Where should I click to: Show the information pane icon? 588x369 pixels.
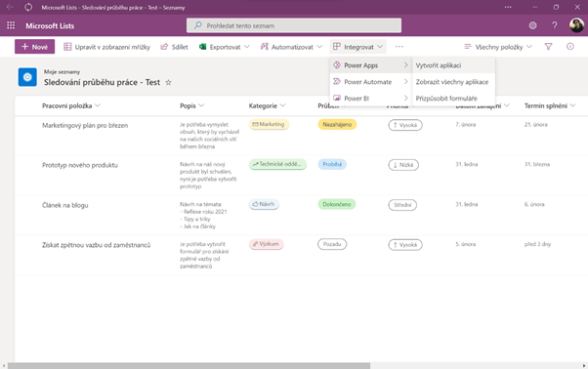click(570, 47)
